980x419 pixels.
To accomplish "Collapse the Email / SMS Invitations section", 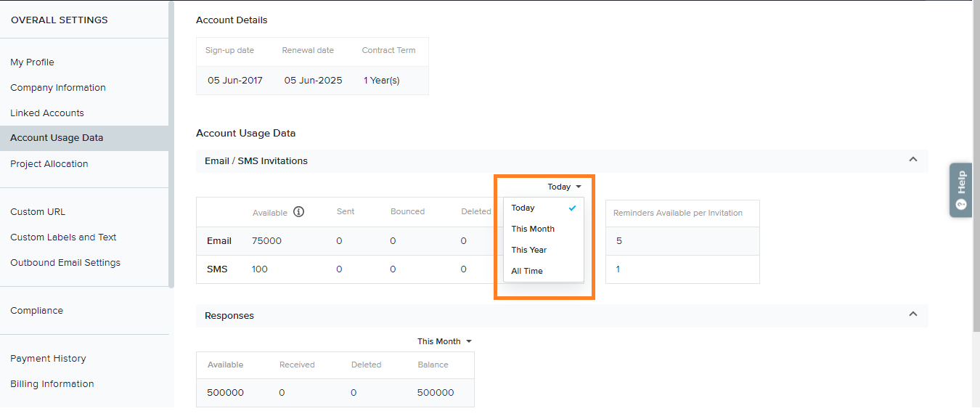I will [912, 160].
